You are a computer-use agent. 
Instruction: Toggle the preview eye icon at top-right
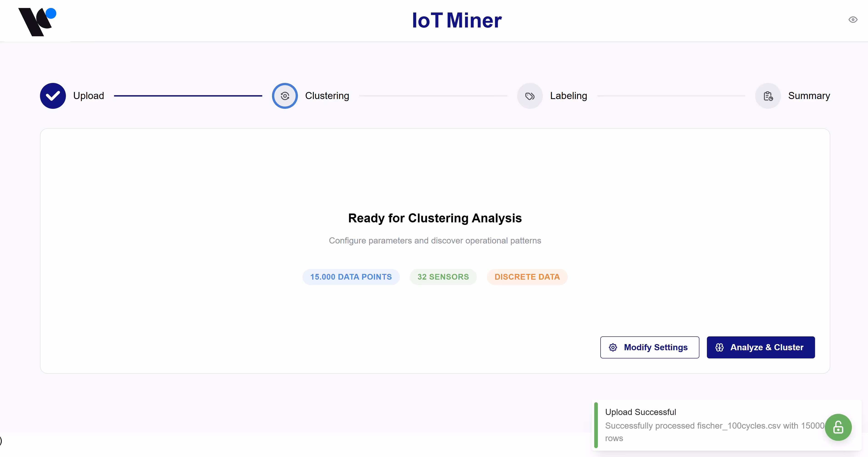tap(853, 20)
